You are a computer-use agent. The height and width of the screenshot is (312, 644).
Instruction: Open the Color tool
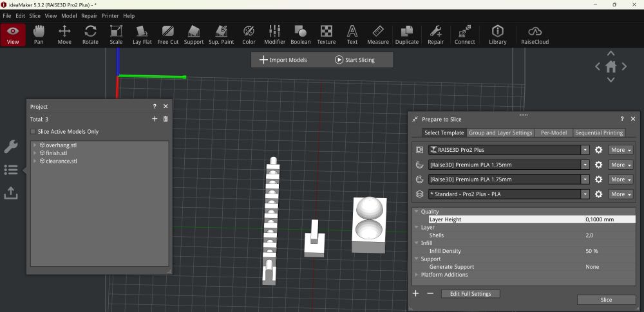249,35
